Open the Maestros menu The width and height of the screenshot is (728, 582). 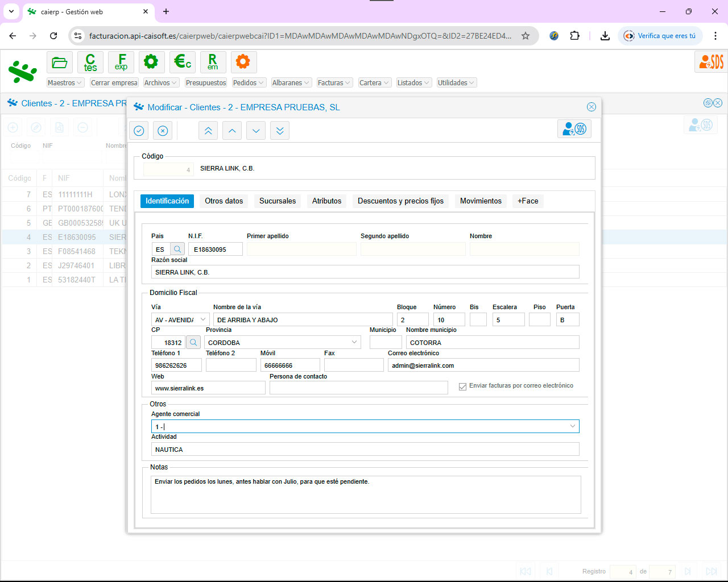coord(65,82)
